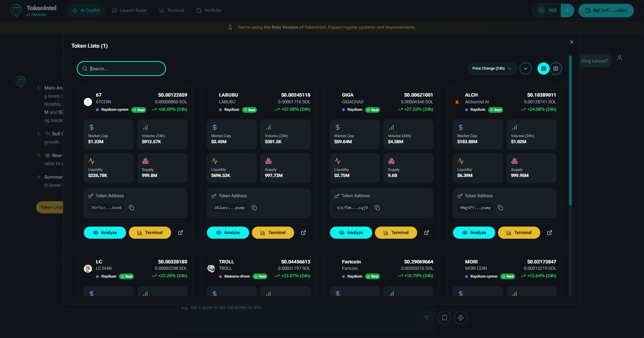
Task: Open the external link for ALCH token
Action: click(x=549, y=233)
